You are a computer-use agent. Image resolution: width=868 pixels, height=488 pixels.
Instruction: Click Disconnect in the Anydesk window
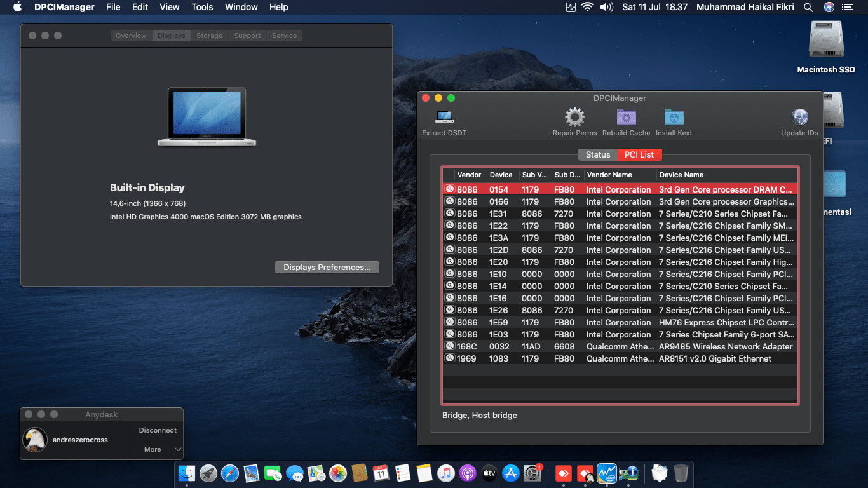click(x=158, y=430)
